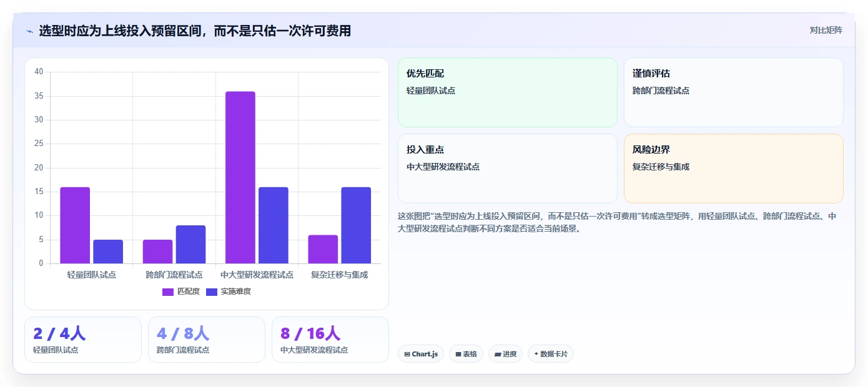
Task: Click the x-axis label 中大型研发流程试点
Action: pos(257,275)
